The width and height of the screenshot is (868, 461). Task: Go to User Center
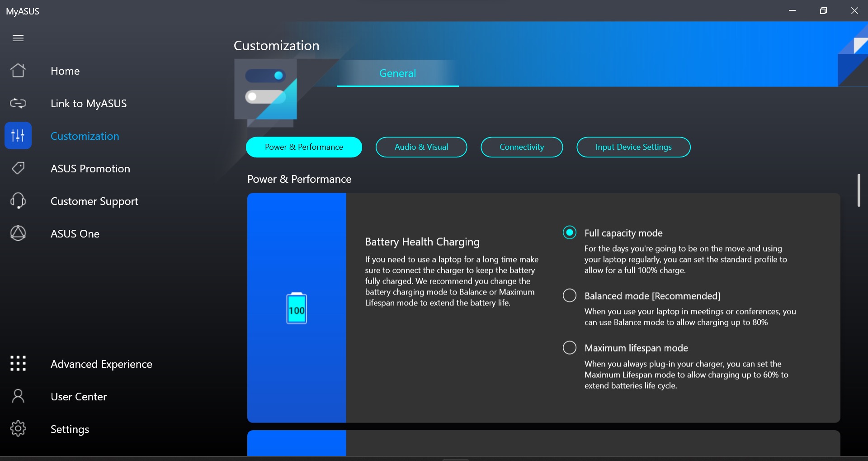[79, 397]
